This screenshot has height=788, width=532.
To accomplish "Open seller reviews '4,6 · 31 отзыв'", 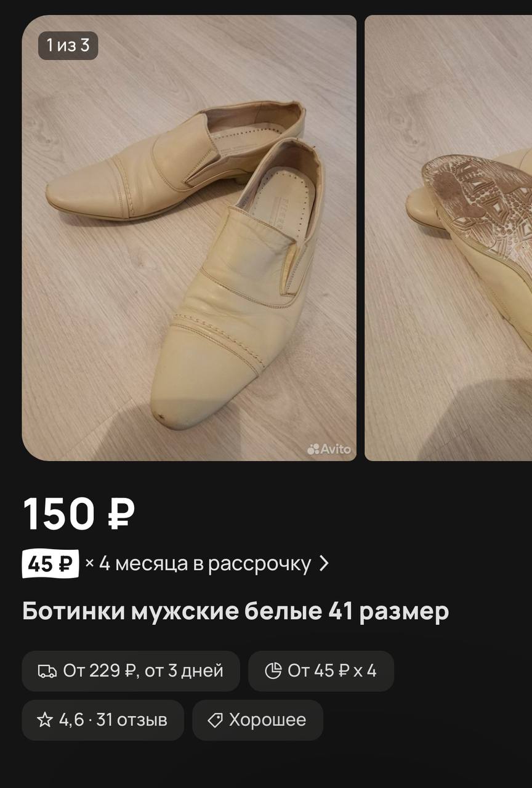I will click(103, 720).
